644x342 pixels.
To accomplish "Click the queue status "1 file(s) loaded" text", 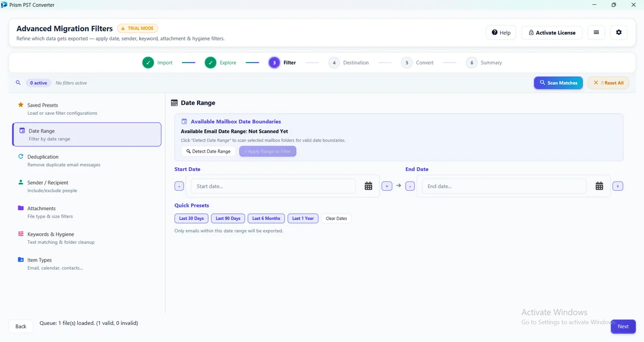I will pyautogui.click(x=89, y=323).
